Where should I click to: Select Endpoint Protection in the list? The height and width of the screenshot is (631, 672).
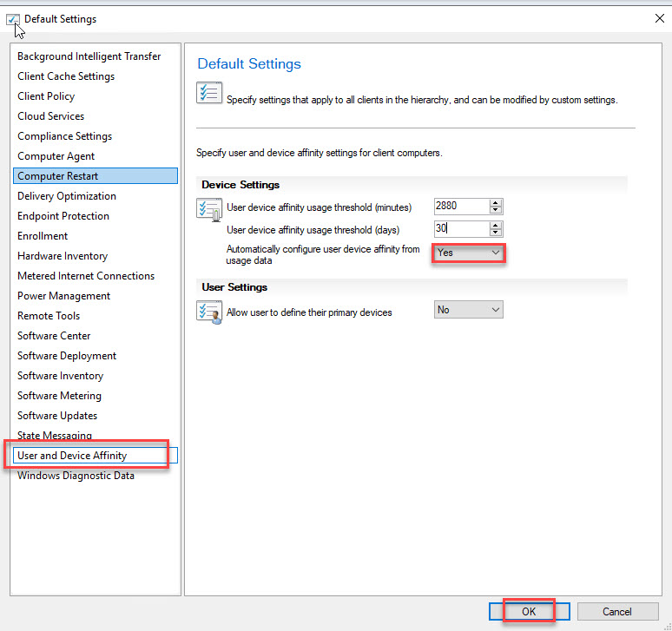[63, 216]
